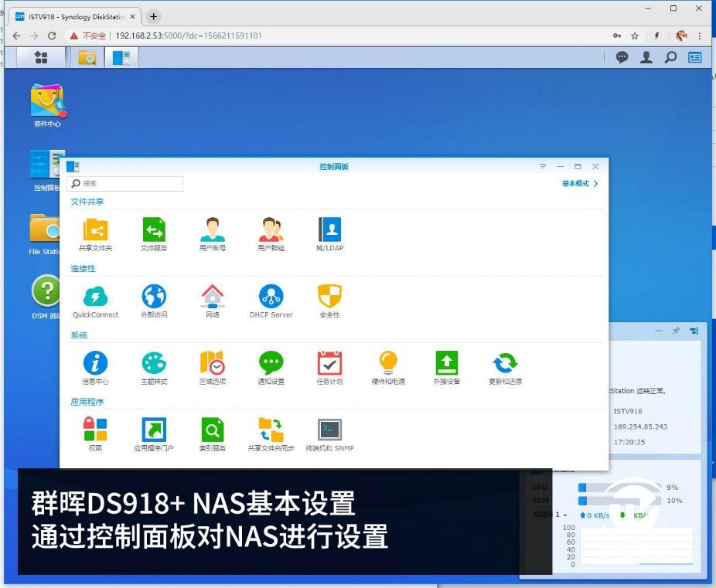Toggle the widgets panel icon in taskbar
Viewport: 716px width, 588px height.
695,57
